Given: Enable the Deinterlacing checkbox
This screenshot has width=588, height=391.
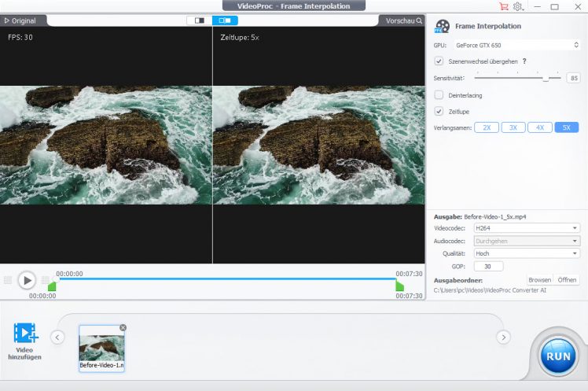Looking at the screenshot, I should [x=439, y=94].
